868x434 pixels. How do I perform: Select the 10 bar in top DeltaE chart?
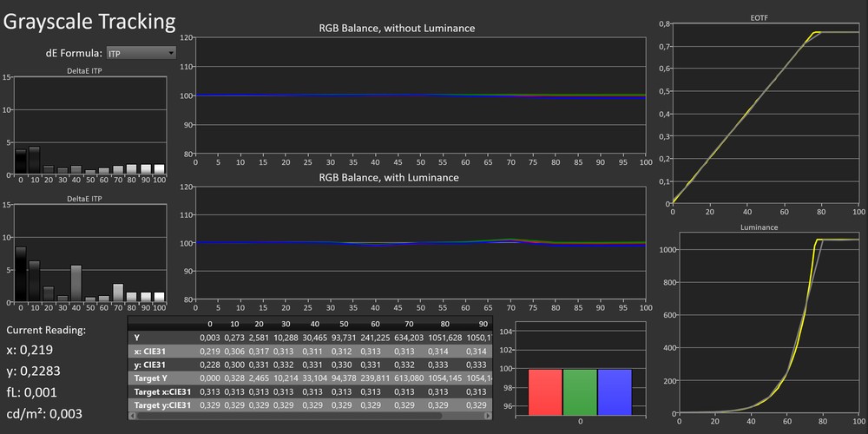(x=35, y=161)
